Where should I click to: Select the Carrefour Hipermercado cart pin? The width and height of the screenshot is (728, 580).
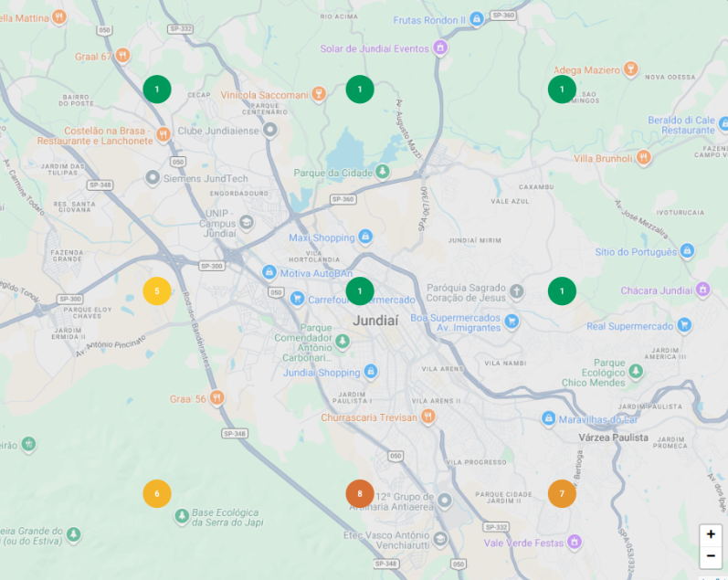[297, 299]
